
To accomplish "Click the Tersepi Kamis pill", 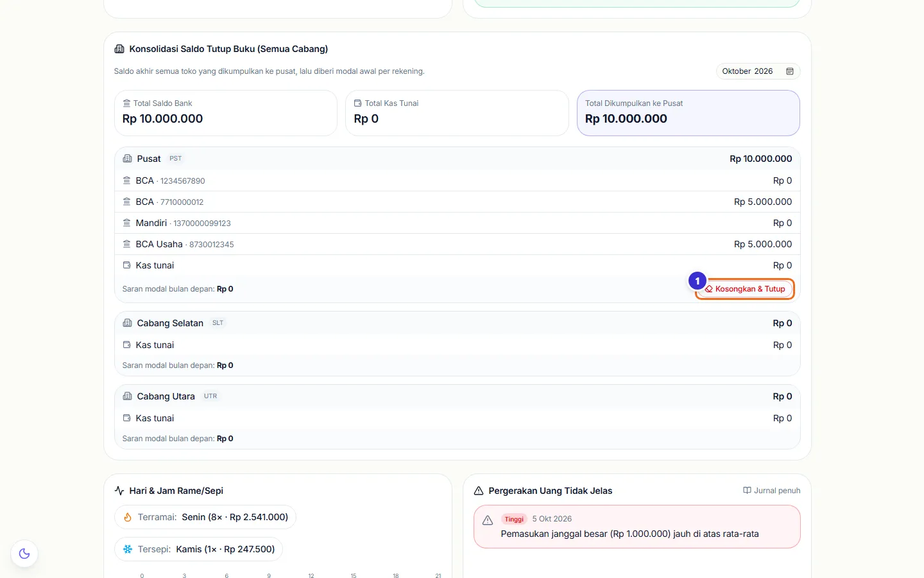I will [x=199, y=549].
